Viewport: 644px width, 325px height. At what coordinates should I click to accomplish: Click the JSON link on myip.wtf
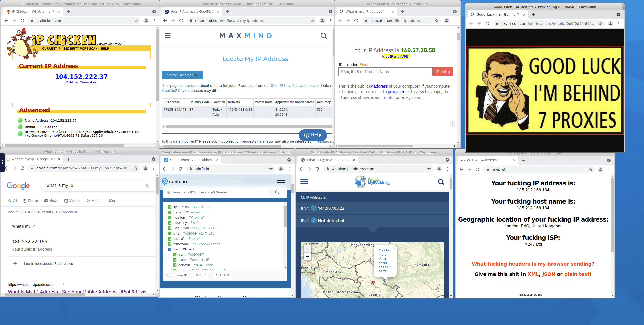click(x=549, y=274)
